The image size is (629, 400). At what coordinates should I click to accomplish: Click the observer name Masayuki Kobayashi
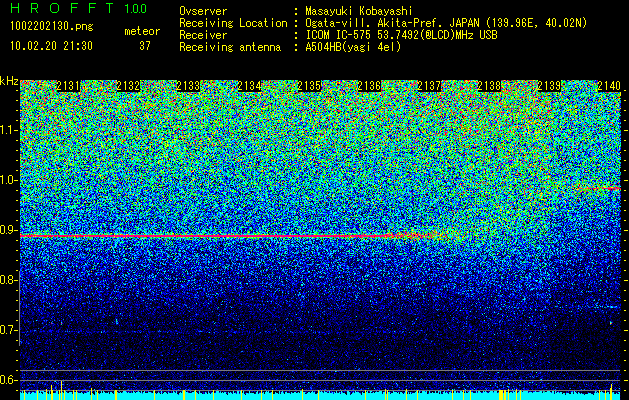point(359,11)
